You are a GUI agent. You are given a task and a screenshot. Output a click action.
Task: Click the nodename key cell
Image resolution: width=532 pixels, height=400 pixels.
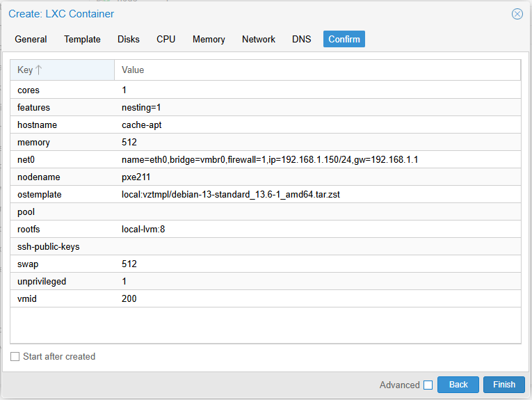pyautogui.click(x=63, y=177)
